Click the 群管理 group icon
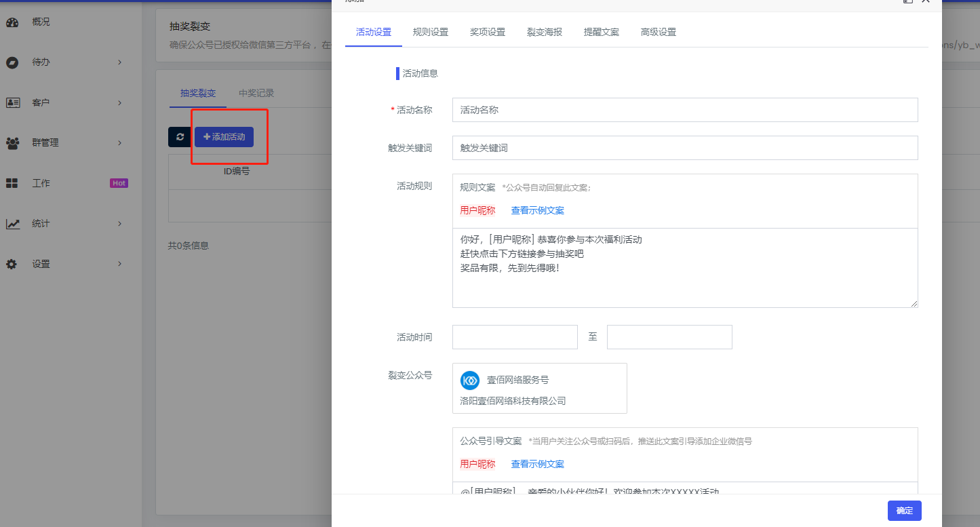The width and height of the screenshot is (980, 527). pos(12,143)
